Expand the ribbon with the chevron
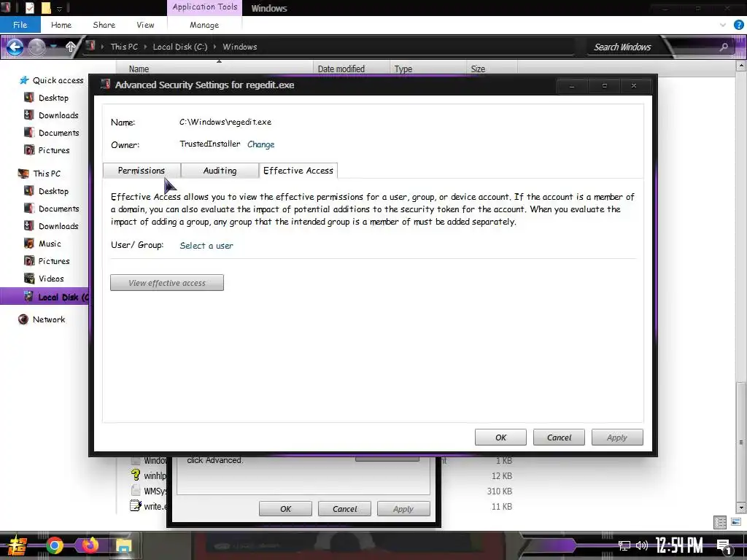The image size is (747, 560). pos(723,25)
